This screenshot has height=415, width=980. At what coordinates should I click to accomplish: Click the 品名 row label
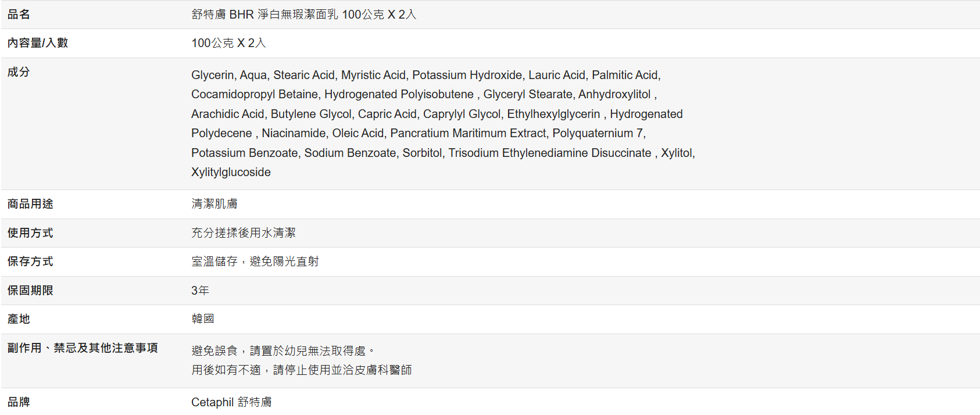pos(19,15)
